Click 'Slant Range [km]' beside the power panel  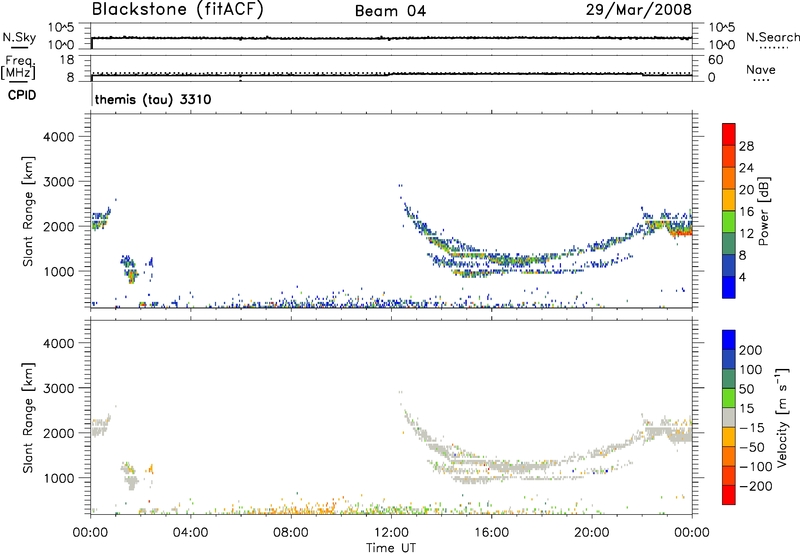click(28, 211)
